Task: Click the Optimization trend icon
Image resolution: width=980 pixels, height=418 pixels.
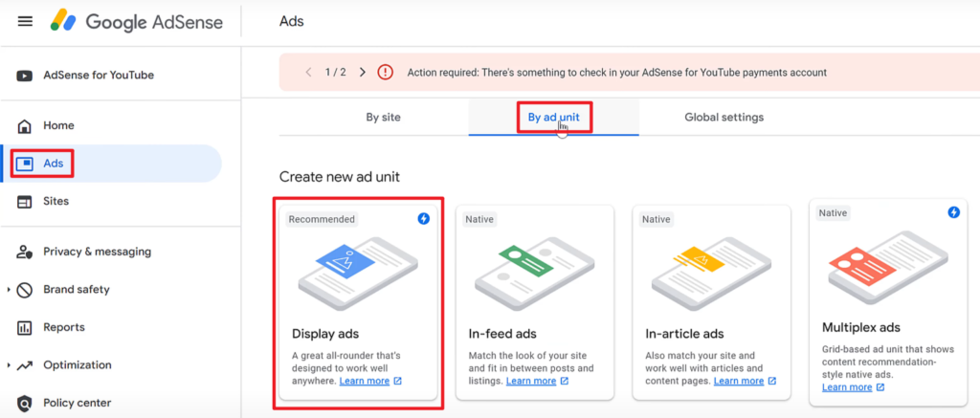Action: pos(24,365)
